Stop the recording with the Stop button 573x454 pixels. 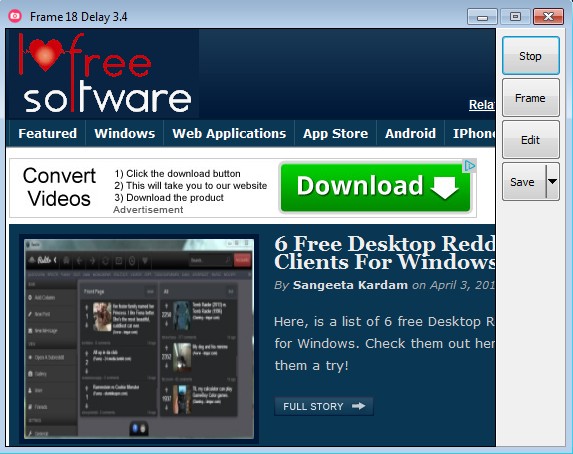click(x=531, y=56)
